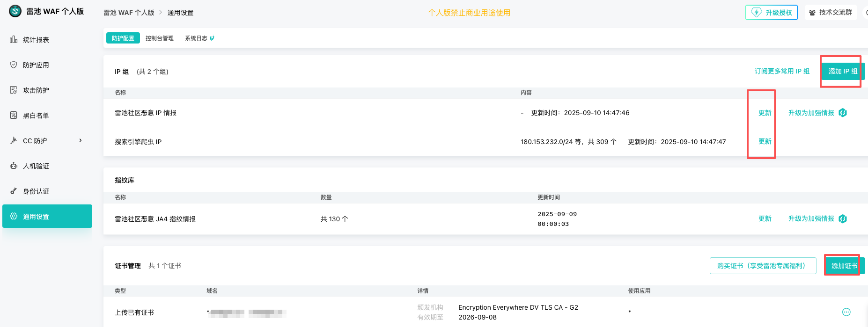The height and width of the screenshot is (327, 868).
Task: Click 订阅更多常用 IP 组 link
Action: pyautogui.click(x=782, y=71)
